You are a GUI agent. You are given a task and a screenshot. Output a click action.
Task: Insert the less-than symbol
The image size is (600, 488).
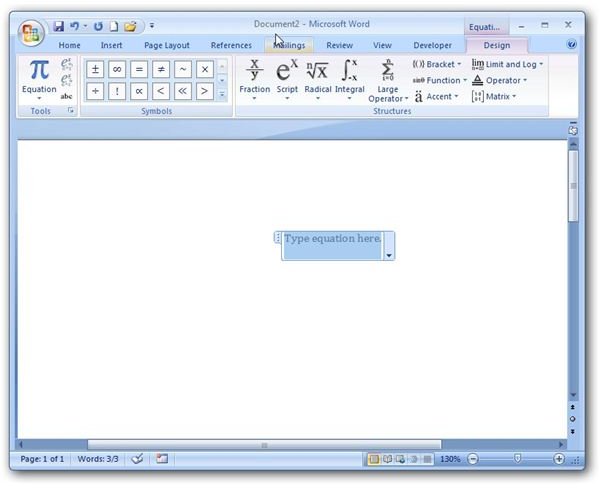(161, 91)
